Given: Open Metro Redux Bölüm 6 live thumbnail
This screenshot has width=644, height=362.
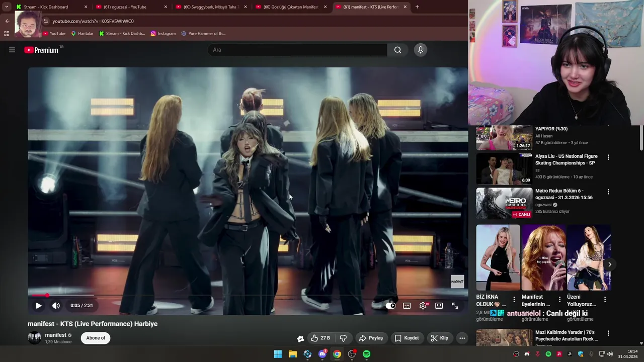Looking at the screenshot, I should [504, 203].
